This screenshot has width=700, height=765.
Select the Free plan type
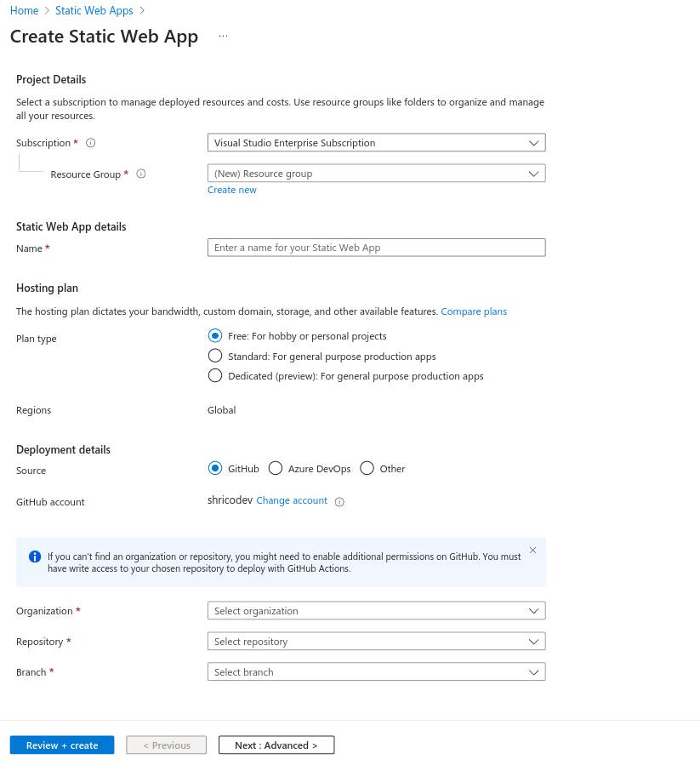(215, 335)
